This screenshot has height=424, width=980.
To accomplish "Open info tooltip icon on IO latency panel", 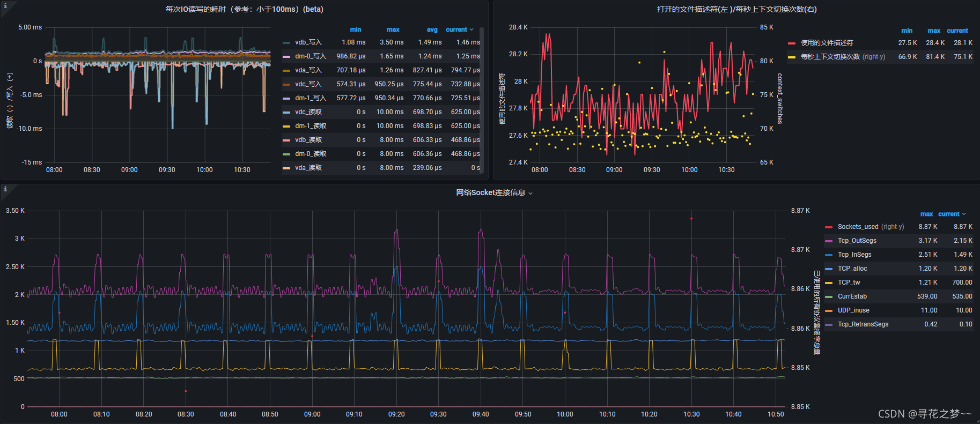I will pyautogui.click(x=5, y=6).
